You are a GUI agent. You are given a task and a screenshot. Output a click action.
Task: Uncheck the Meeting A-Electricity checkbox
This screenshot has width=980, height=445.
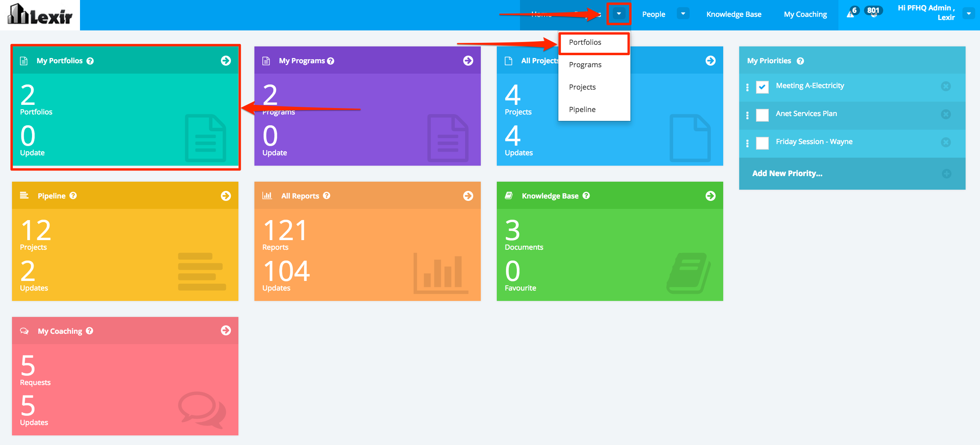coord(762,87)
